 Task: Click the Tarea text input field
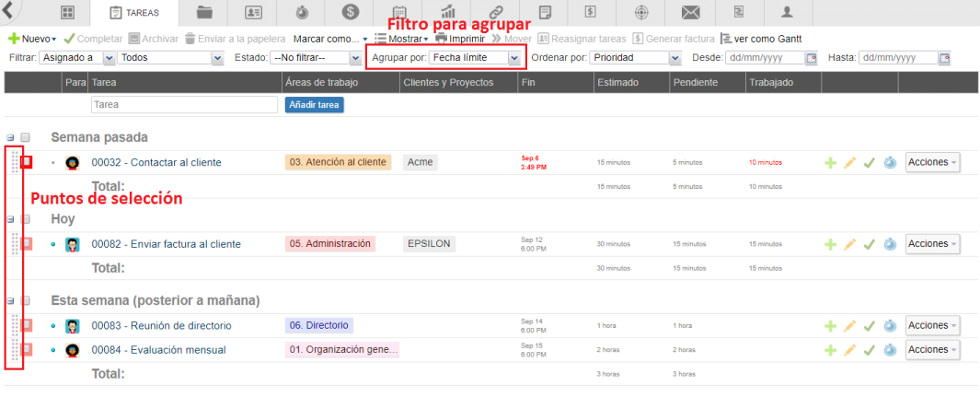pyautogui.click(x=184, y=105)
